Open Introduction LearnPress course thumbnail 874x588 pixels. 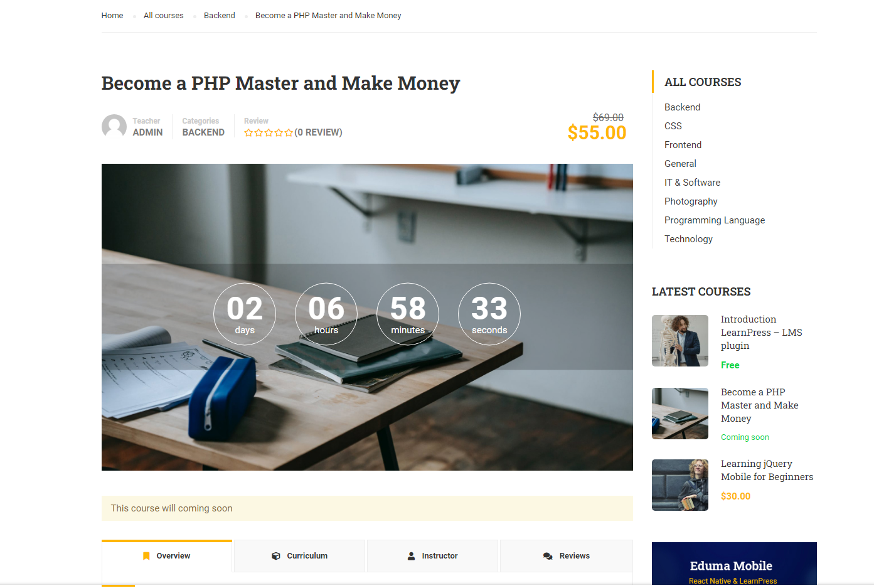pyautogui.click(x=680, y=341)
